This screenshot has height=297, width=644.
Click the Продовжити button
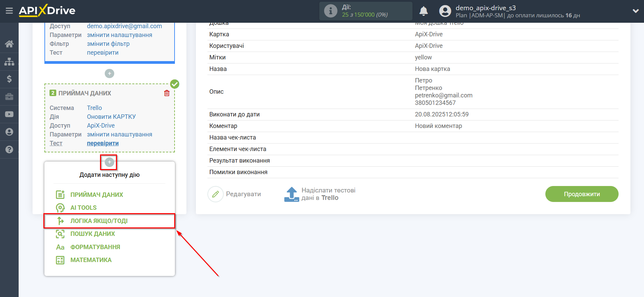(582, 194)
